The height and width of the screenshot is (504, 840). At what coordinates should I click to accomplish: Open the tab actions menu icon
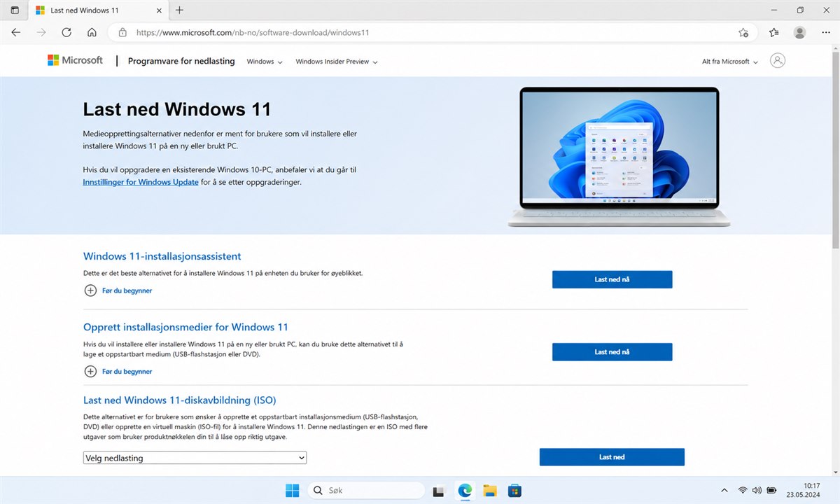click(15, 10)
